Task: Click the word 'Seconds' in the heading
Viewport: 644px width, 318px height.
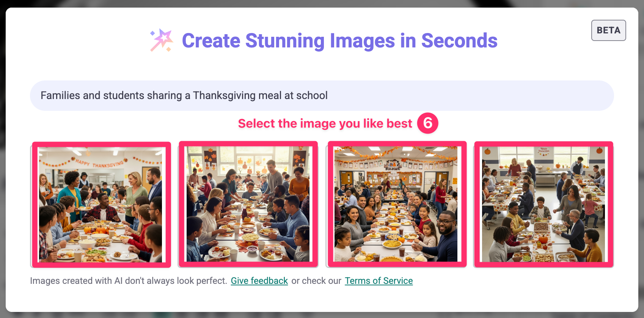Action: pyautogui.click(x=459, y=41)
